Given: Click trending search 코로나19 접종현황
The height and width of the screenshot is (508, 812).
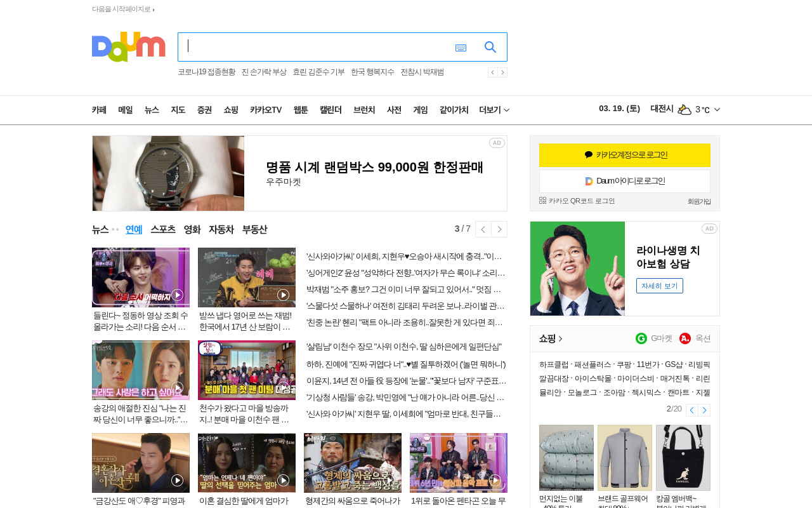Looking at the screenshot, I should pyautogui.click(x=206, y=72).
